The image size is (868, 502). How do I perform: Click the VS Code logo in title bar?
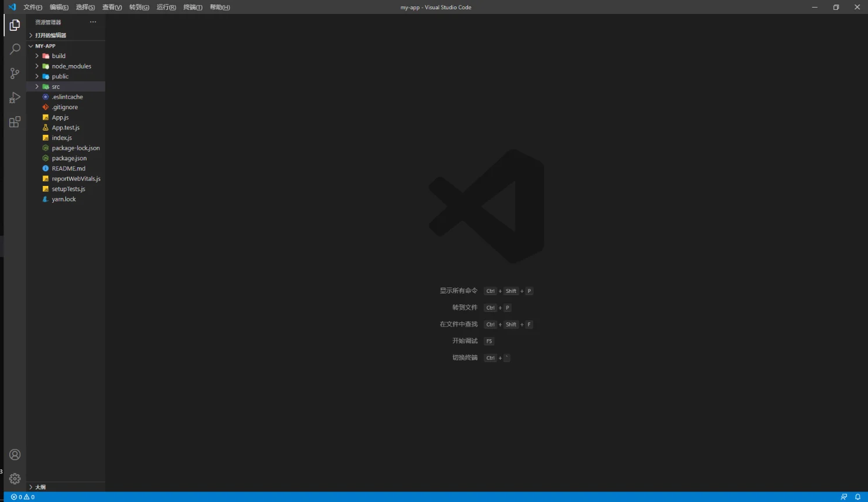pos(12,7)
